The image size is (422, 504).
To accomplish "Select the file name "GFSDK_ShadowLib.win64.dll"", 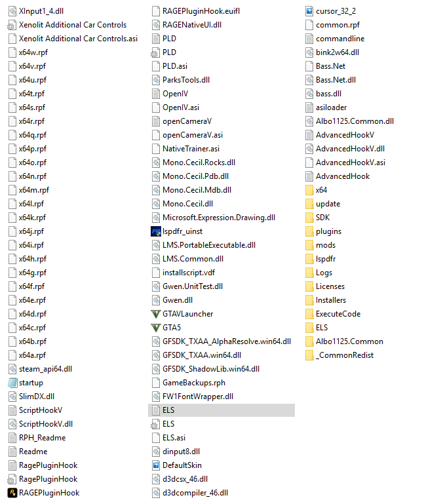I will click(x=211, y=369).
